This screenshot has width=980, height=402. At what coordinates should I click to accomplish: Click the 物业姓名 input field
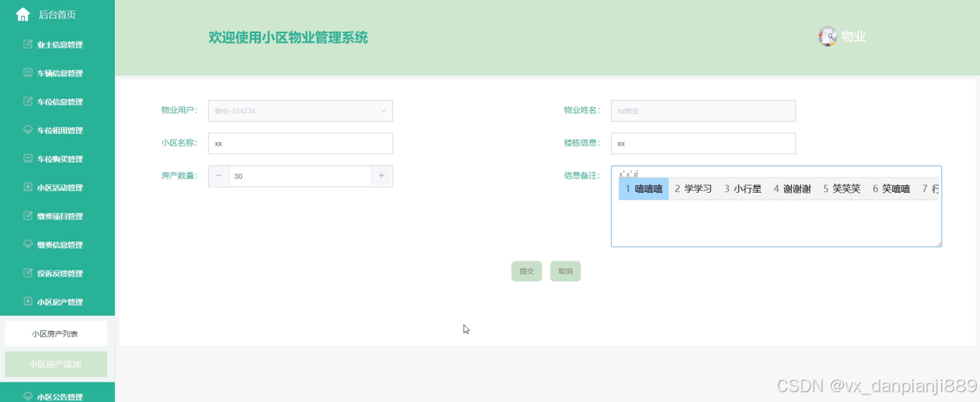703,111
